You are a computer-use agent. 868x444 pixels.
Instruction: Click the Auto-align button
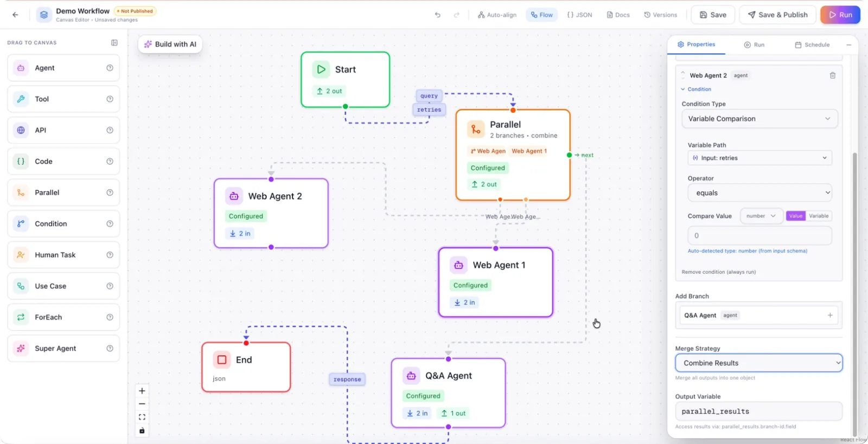tap(497, 15)
